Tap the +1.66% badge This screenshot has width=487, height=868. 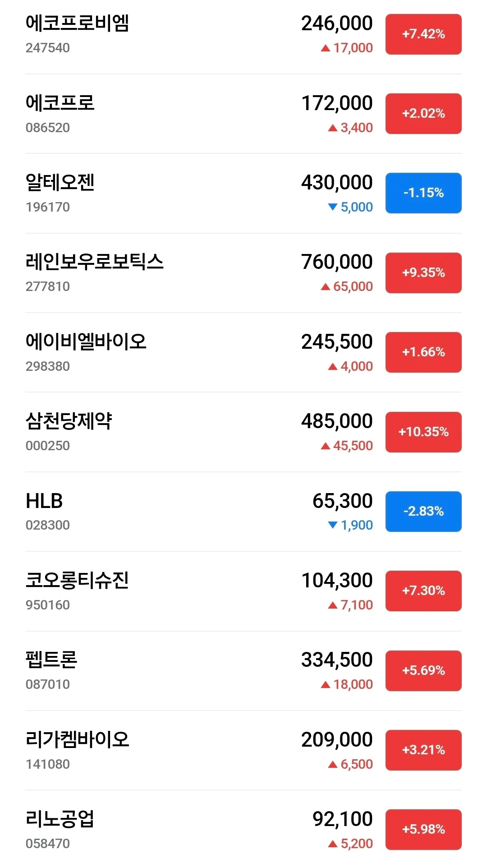pos(423,352)
